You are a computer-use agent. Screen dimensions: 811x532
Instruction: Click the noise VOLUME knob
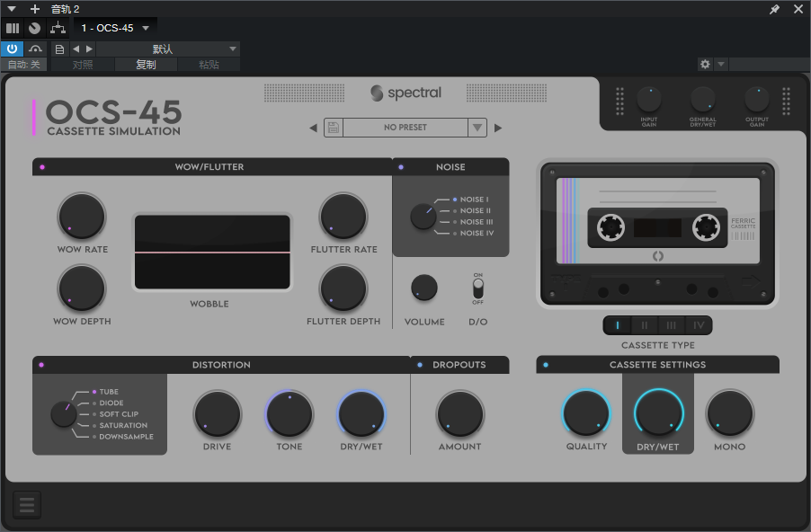424,288
